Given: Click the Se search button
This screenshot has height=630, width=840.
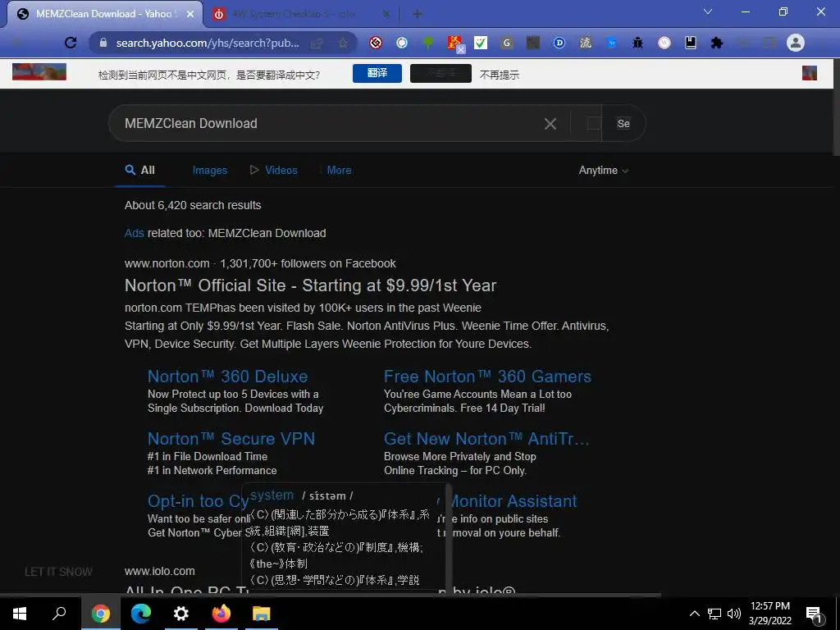Looking at the screenshot, I should point(623,123).
